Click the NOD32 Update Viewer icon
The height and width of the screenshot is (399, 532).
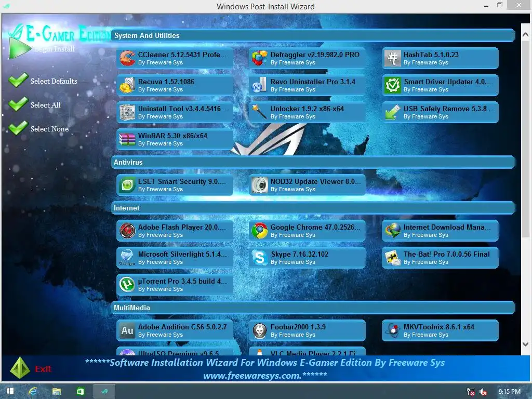[260, 185]
